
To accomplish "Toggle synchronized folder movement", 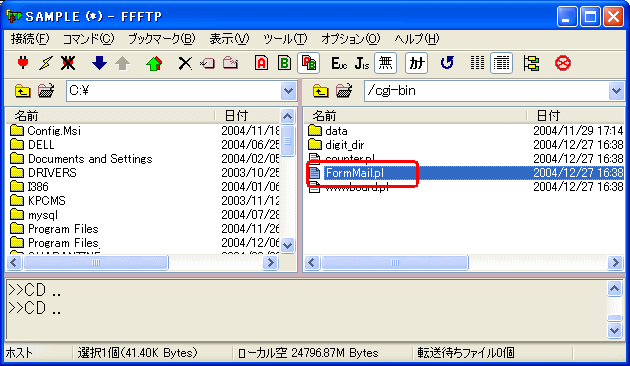I will pyautogui.click(x=531, y=63).
